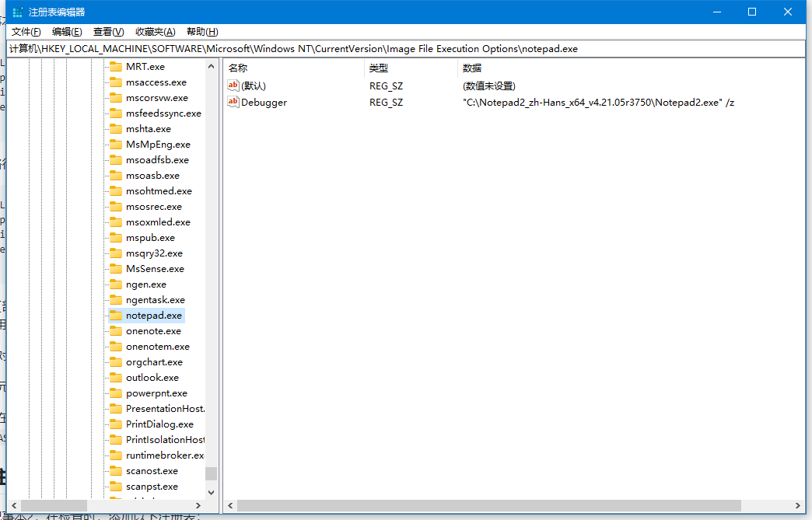812x520 pixels.
Task: Click the runtimebroker.exe folder icon
Action: click(117, 455)
